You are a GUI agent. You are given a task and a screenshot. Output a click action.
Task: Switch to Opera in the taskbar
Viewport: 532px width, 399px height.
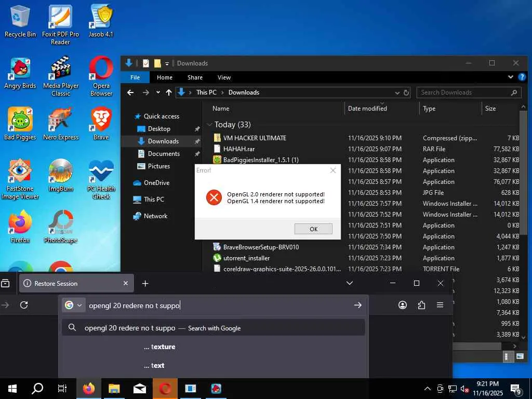[x=165, y=389]
